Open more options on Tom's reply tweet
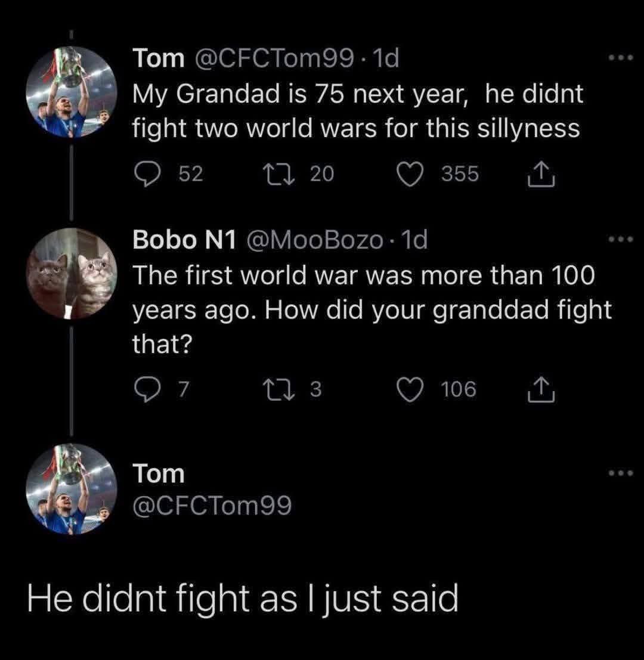Image resolution: width=644 pixels, height=660 pixels. click(620, 474)
